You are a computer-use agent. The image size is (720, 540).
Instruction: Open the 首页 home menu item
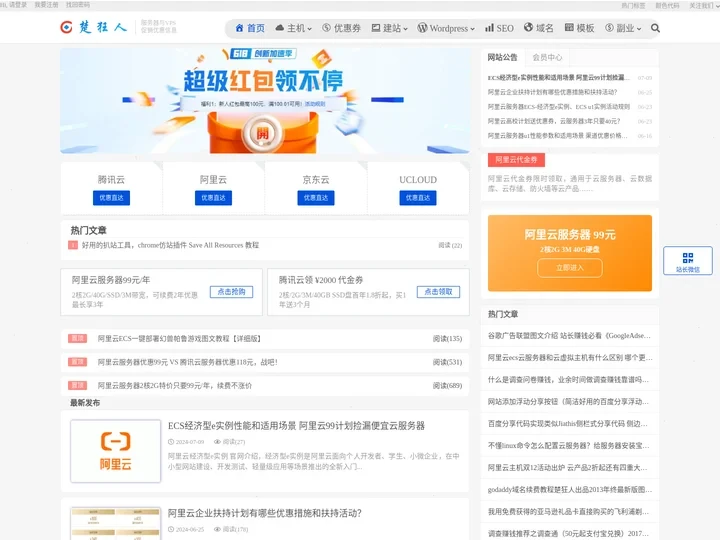250,28
